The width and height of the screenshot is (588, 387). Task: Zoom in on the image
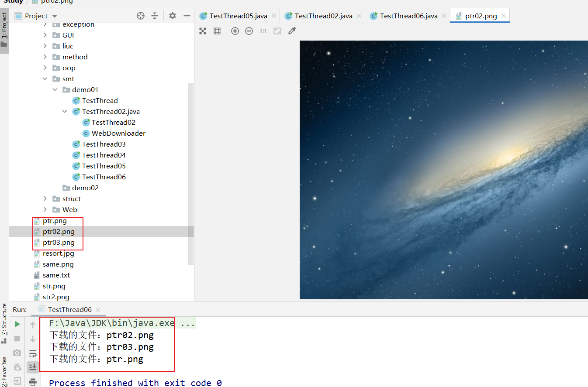[x=235, y=31]
